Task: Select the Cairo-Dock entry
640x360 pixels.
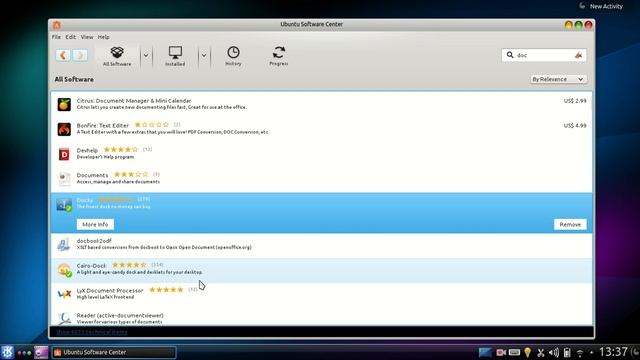Action: 322,270
